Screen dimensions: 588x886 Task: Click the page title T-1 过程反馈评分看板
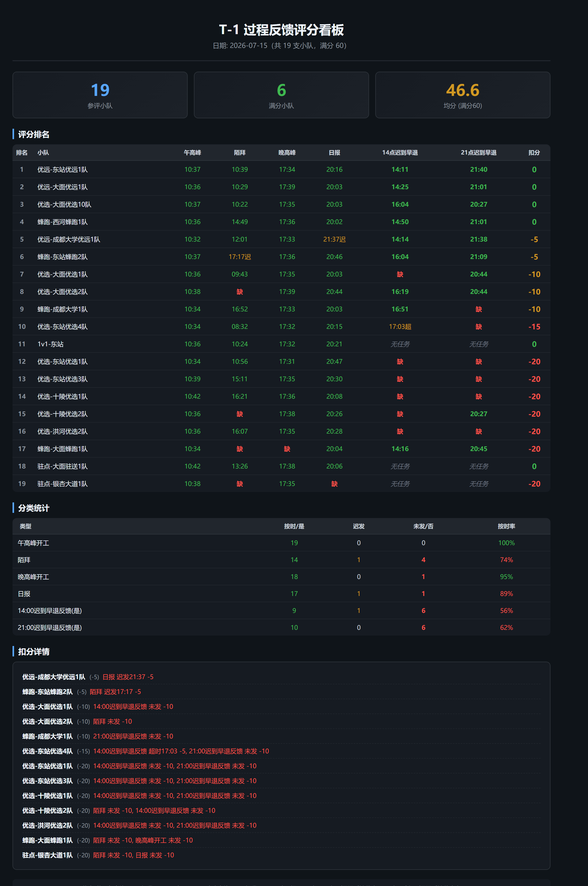point(281,30)
